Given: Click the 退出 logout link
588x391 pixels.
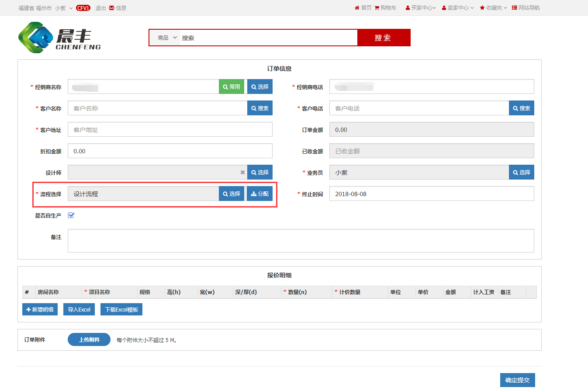Looking at the screenshot, I should coord(100,8).
